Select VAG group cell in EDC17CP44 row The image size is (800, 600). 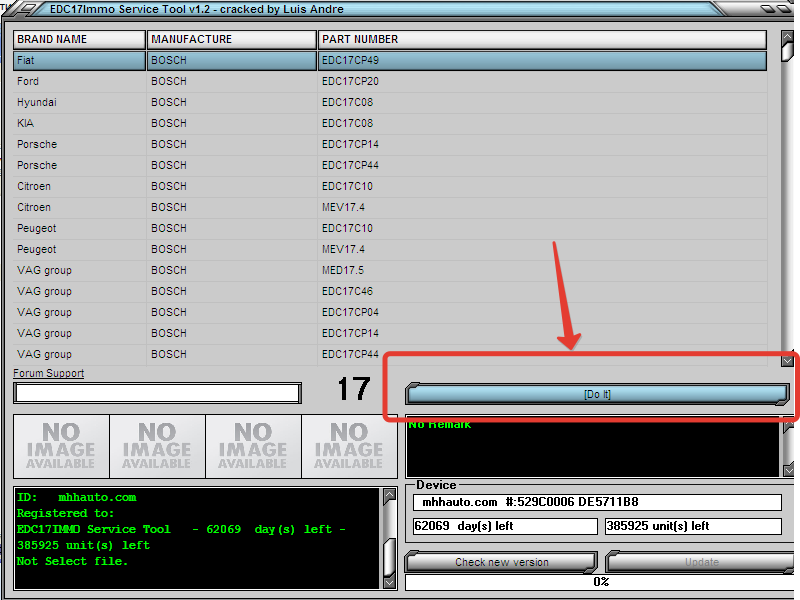tap(79, 354)
